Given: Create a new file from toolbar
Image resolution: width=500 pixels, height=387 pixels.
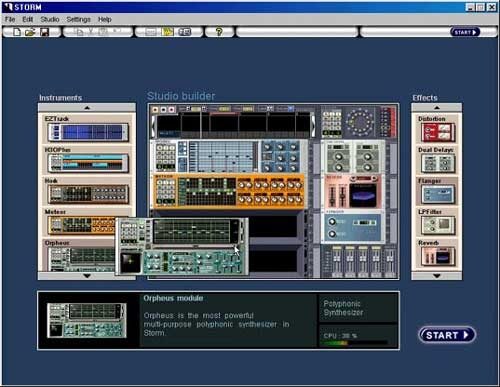Looking at the screenshot, I should pos(17,32).
